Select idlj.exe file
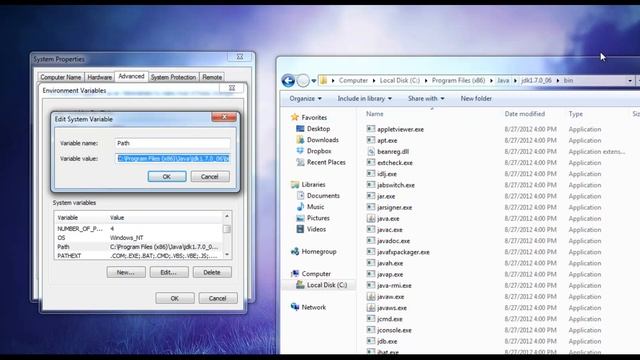Screen dimensions: 640x360 point(387,174)
